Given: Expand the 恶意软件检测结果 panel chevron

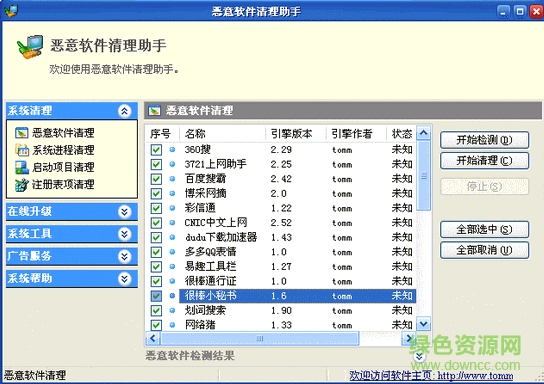Looking at the screenshot, I should click(x=419, y=356).
